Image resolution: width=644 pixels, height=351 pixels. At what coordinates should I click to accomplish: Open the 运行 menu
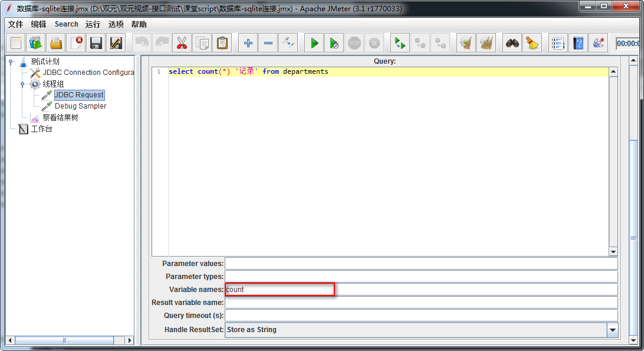pos(93,24)
